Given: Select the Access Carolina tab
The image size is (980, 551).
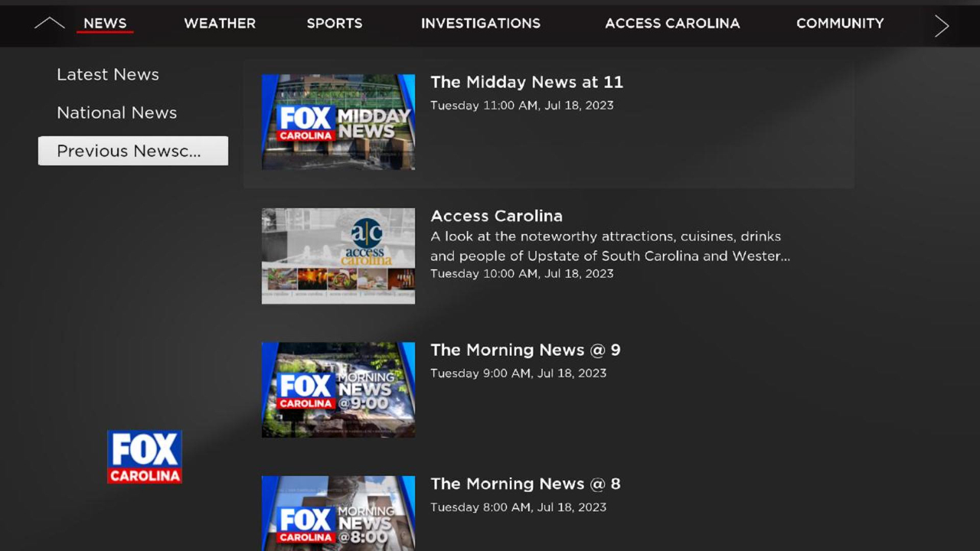Looking at the screenshot, I should pyautogui.click(x=672, y=24).
